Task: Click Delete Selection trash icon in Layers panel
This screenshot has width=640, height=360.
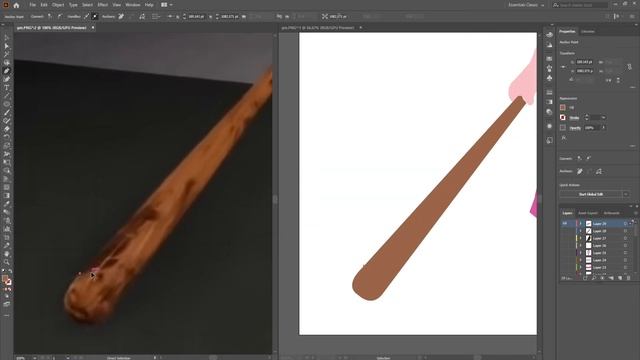Action: (629, 278)
